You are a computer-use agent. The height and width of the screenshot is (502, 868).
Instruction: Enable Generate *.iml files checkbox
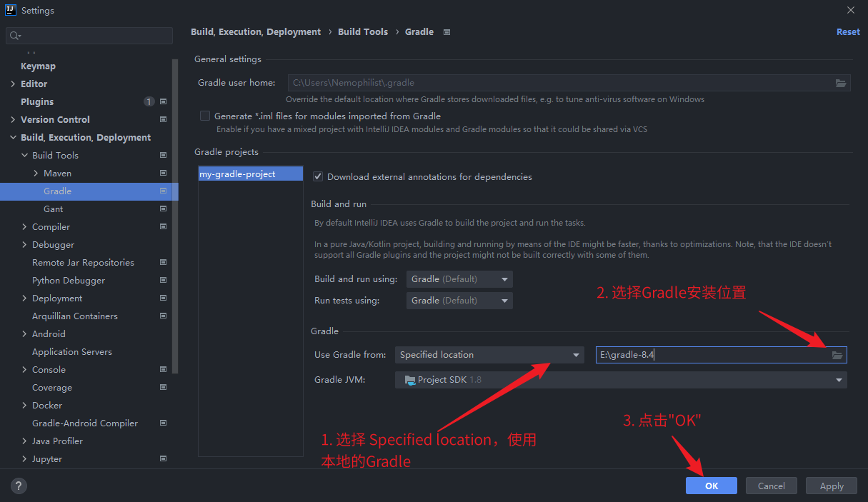click(x=205, y=116)
